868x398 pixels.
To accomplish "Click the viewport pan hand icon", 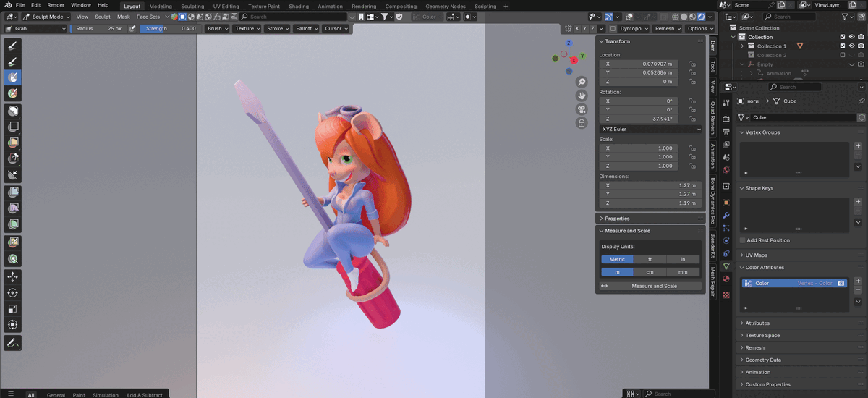I will [x=582, y=96].
